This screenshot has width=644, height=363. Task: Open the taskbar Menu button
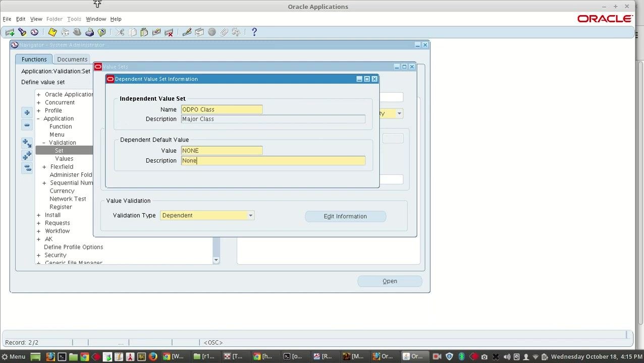point(13,356)
